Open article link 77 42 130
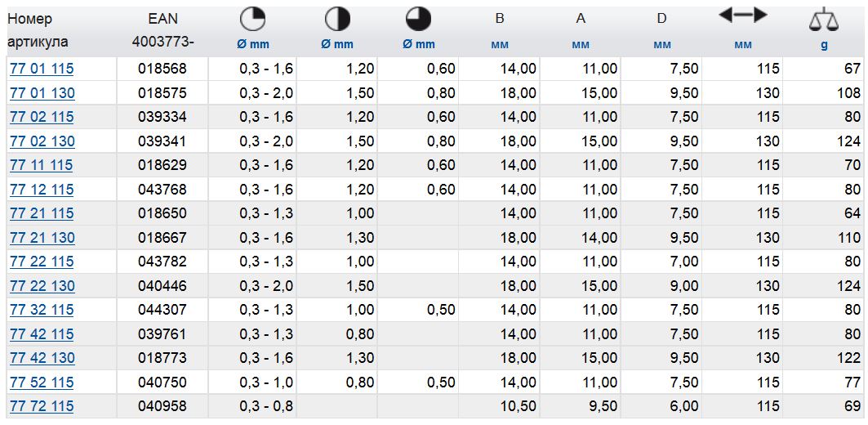868x425 pixels. point(41,358)
